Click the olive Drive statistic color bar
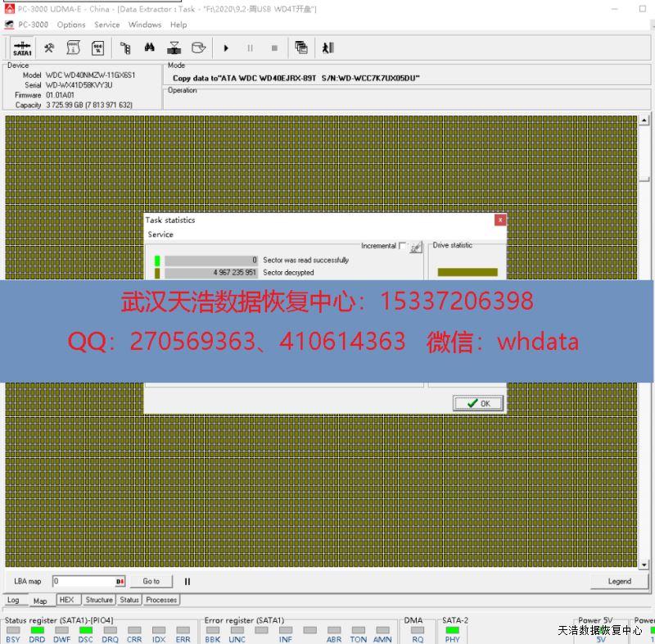Image resolution: width=655 pixels, height=644 pixels. [467, 272]
